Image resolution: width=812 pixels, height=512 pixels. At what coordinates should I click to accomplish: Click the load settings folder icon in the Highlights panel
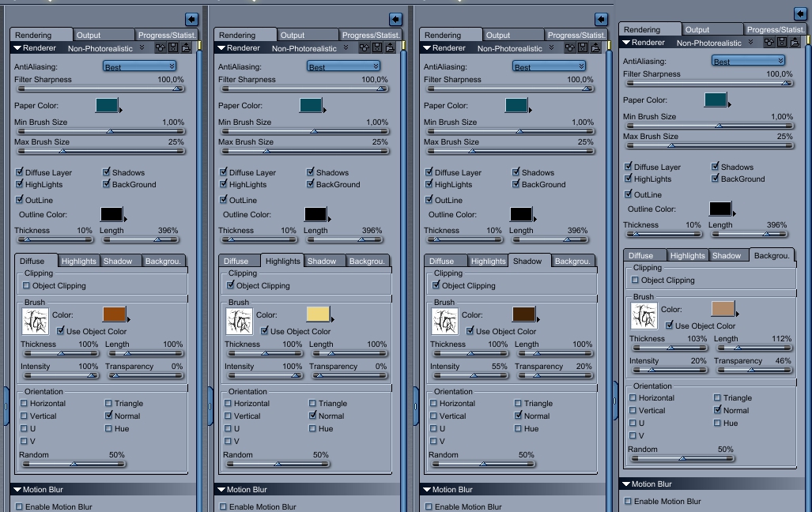[x=390, y=47]
